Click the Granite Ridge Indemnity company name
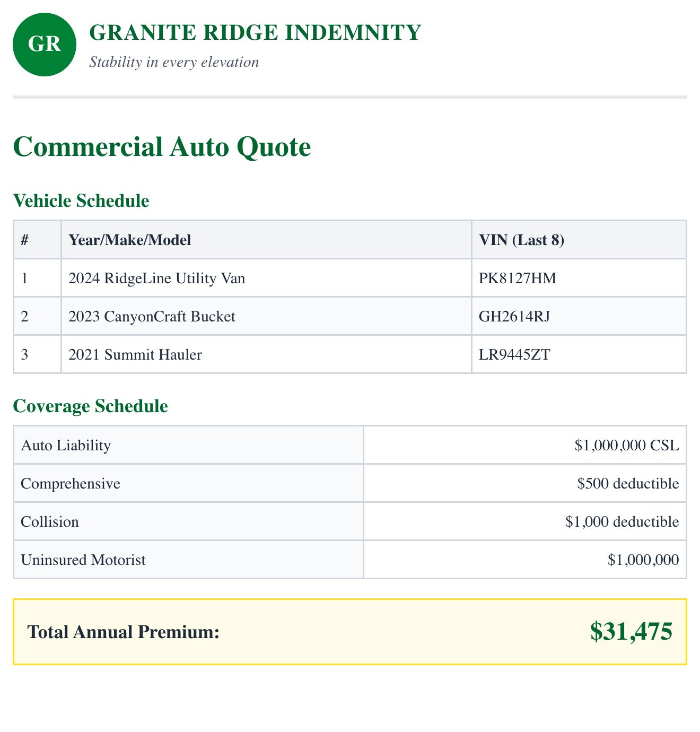 [x=255, y=33]
